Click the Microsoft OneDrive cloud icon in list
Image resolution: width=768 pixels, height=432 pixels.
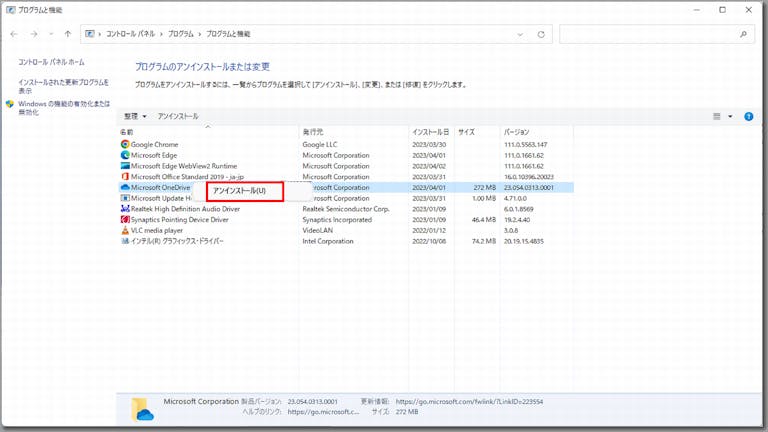point(125,188)
